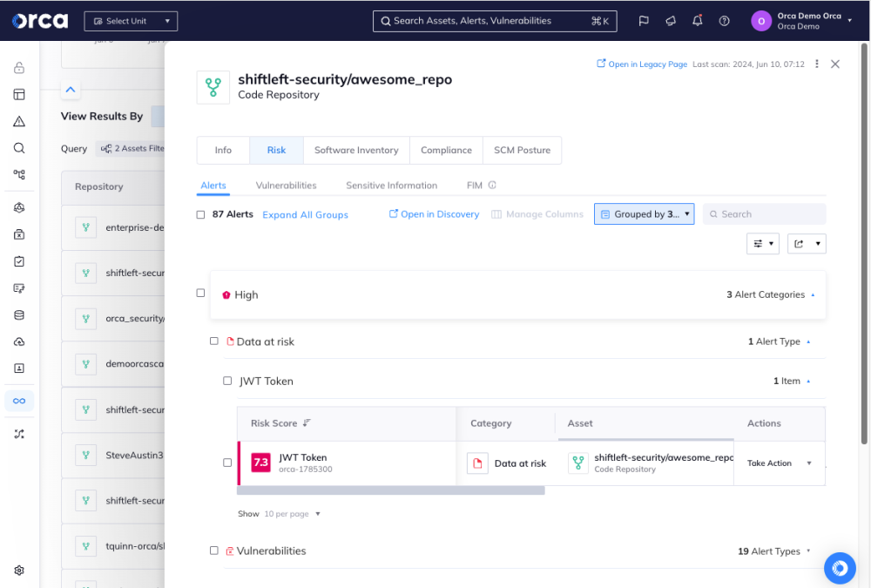The height and width of the screenshot is (588, 871).
Task: Open the briefcase x sidebar icon
Action: pos(19,234)
